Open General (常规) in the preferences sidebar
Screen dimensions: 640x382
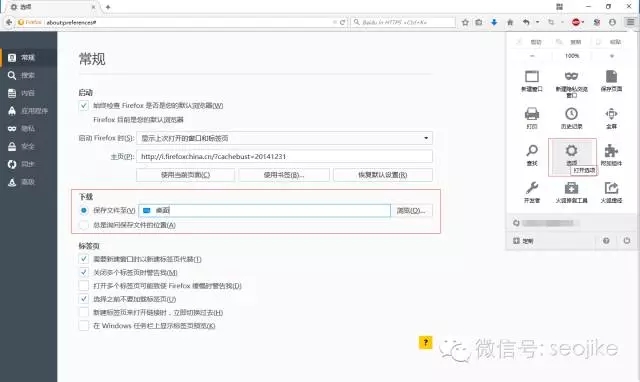click(x=29, y=58)
